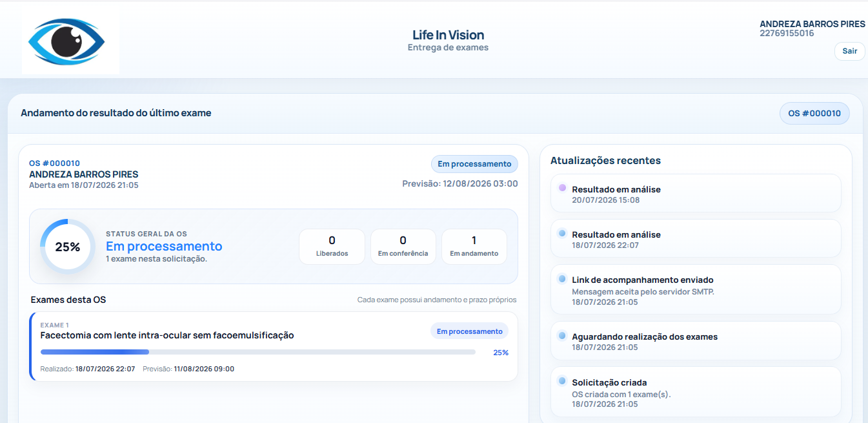Click the dot next to Aguardando realização dos exames
Image resolution: width=868 pixels, height=423 pixels.
tap(562, 335)
